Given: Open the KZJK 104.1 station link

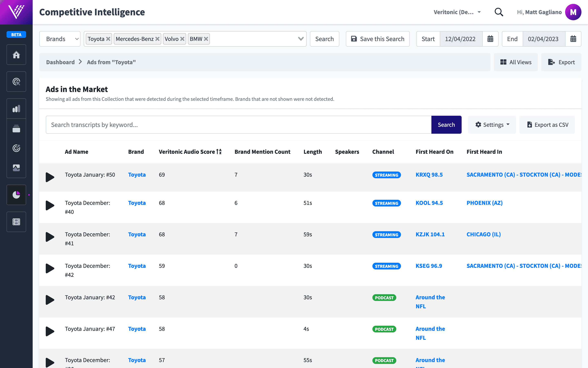Looking at the screenshot, I should (x=430, y=234).
